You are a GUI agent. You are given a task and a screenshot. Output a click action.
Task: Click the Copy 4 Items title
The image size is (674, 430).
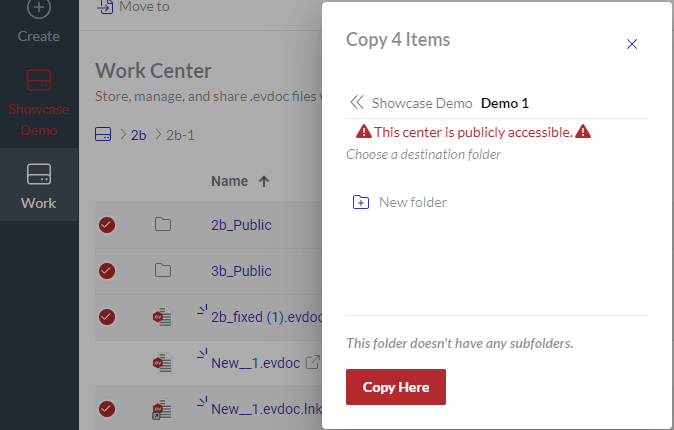pos(398,40)
